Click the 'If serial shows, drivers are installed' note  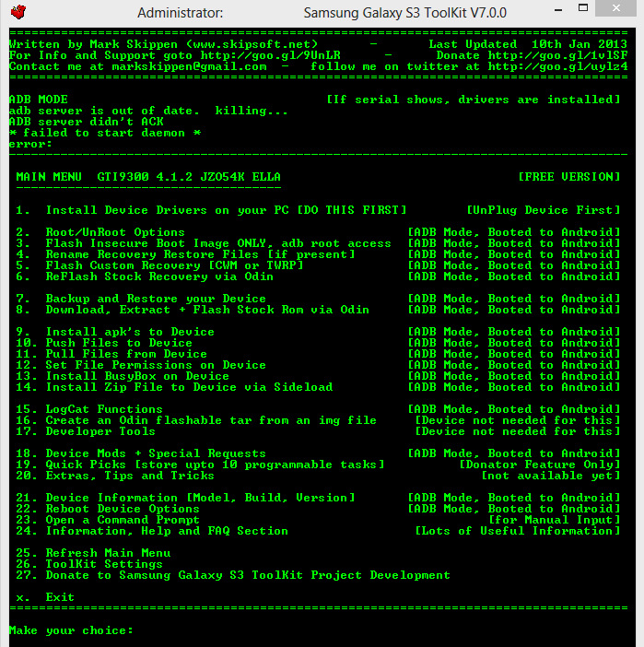pos(474,100)
